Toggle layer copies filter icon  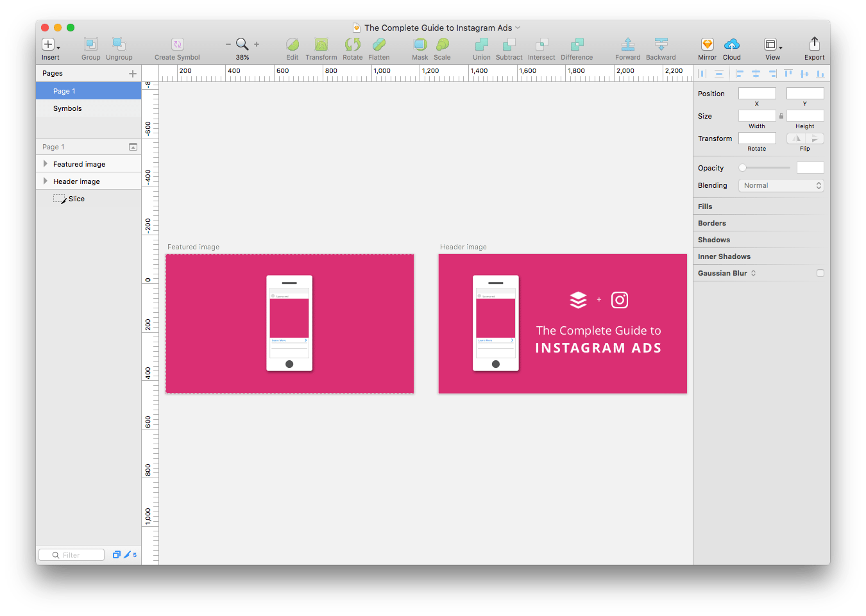[x=117, y=554]
